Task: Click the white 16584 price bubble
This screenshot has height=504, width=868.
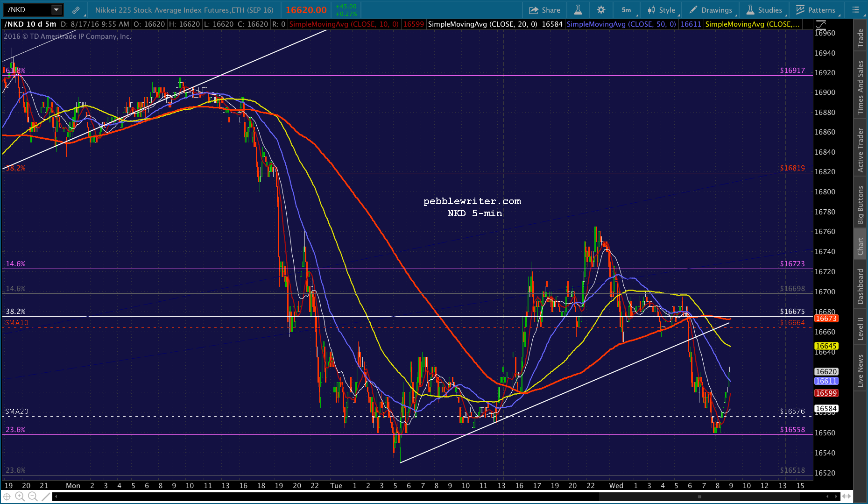Action: coord(826,409)
